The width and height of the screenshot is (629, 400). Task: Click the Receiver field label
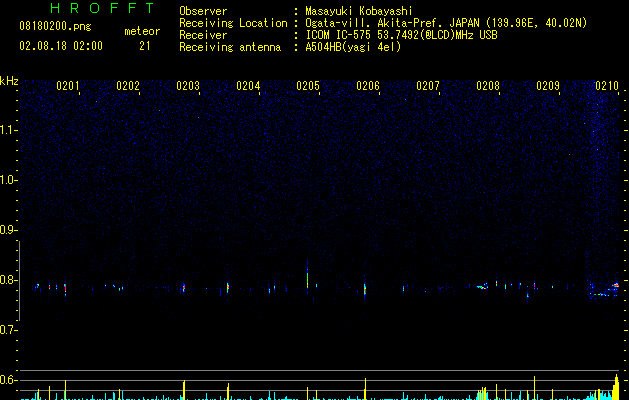203,35
